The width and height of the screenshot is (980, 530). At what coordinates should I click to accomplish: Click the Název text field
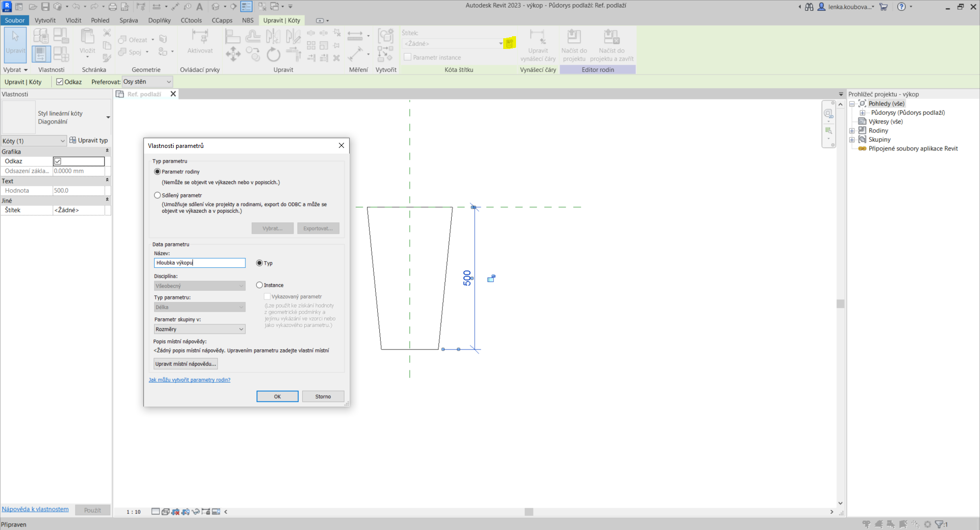tap(200, 263)
